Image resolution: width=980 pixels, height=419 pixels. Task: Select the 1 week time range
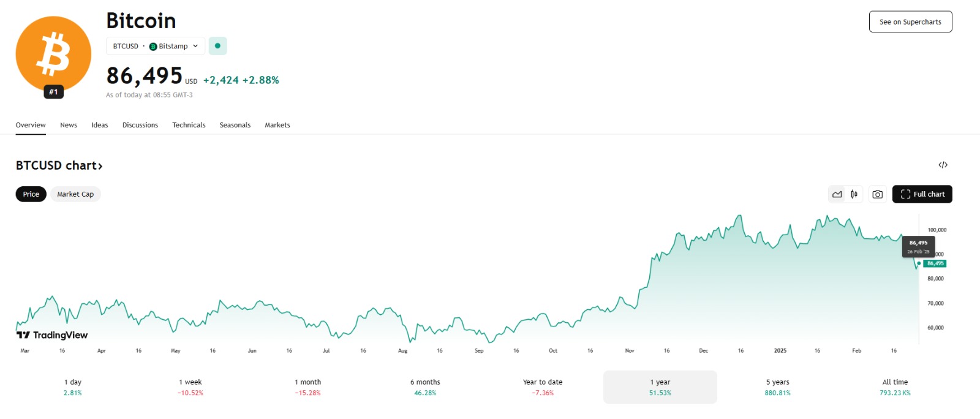[190, 387]
